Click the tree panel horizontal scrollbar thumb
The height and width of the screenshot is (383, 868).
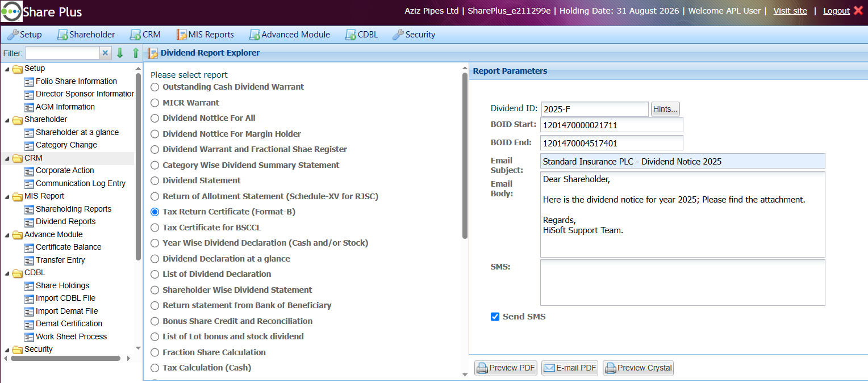point(65,359)
